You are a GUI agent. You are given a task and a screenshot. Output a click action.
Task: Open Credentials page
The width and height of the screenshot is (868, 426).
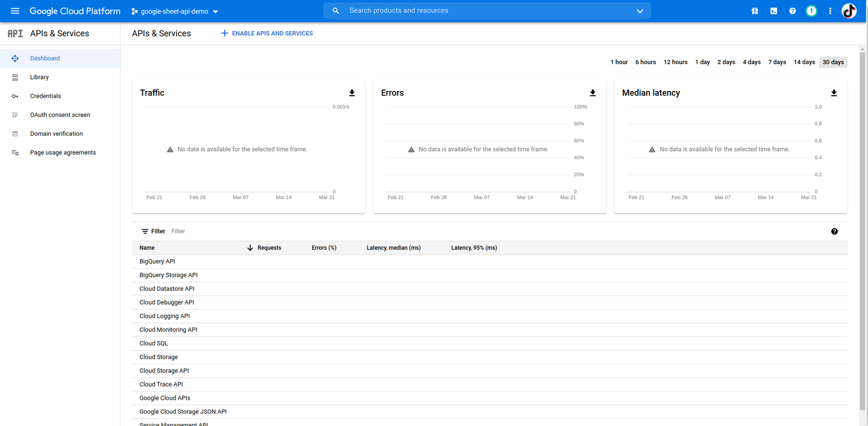(60, 96)
